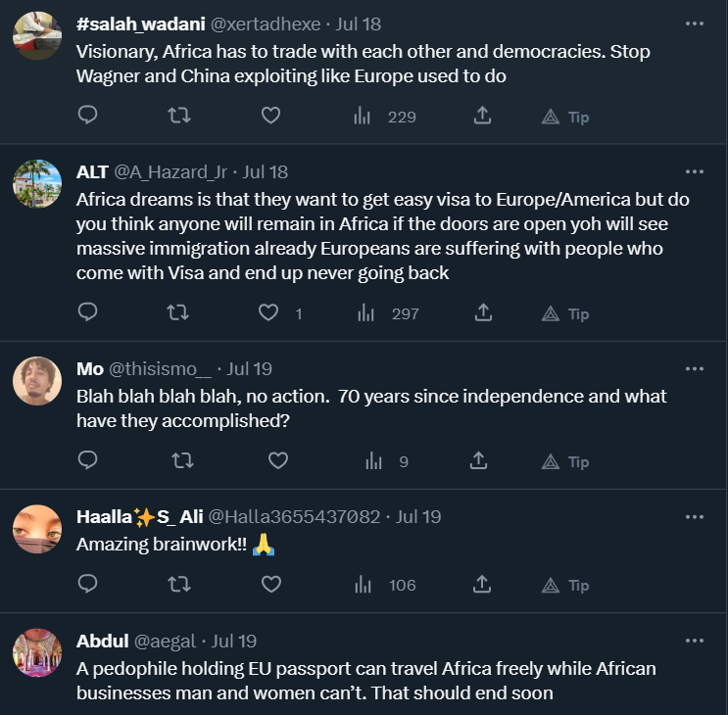Retweet Haalla's Amazing brainwork post
The image size is (728, 715).
[179, 585]
